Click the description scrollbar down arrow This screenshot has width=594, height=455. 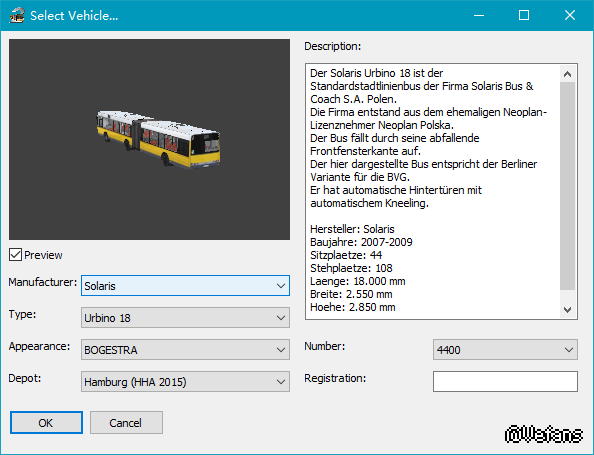pos(567,310)
